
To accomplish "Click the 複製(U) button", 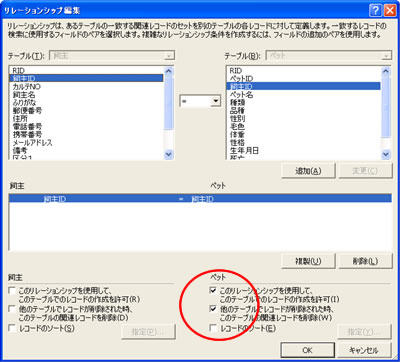I will [x=308, y=261].
